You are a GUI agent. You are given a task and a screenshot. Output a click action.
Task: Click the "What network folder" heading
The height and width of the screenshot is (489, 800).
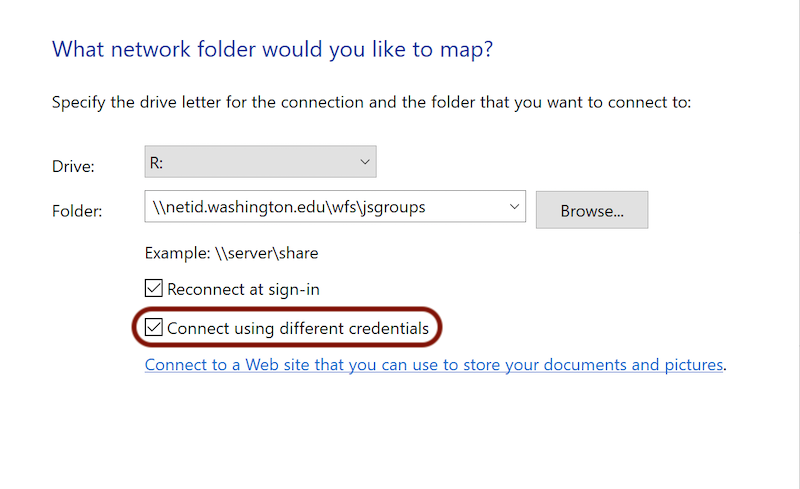[272, 49]
